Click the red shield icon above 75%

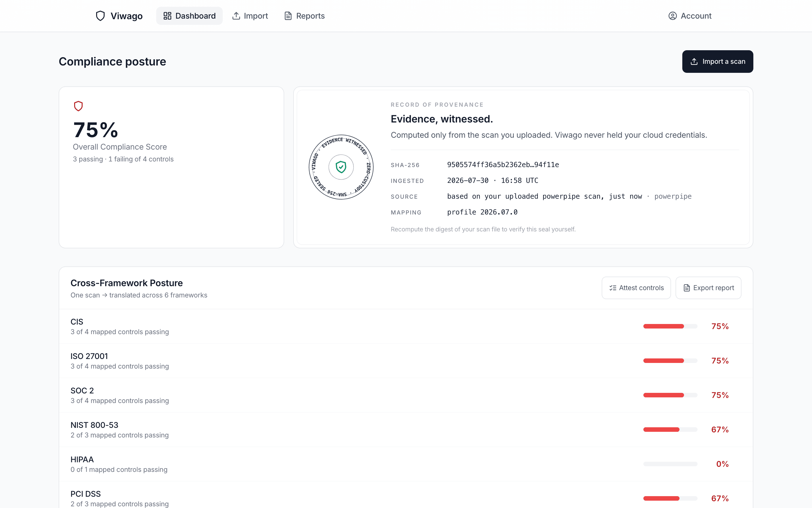(78, 106)
